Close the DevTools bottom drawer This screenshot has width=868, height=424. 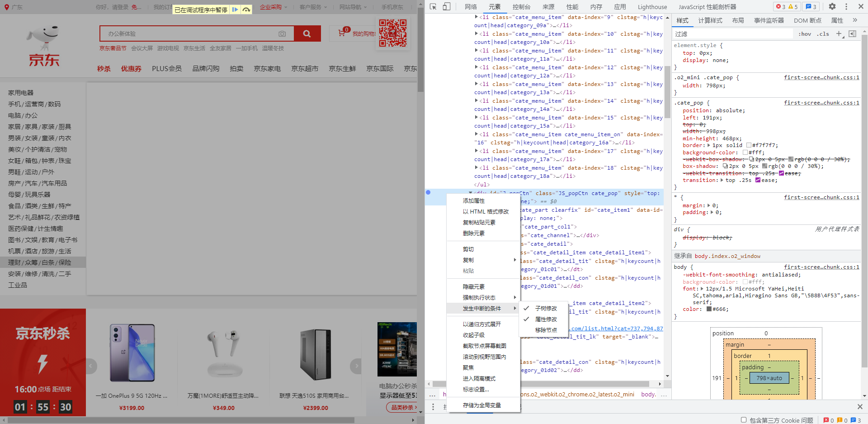(x=860, y=407)
